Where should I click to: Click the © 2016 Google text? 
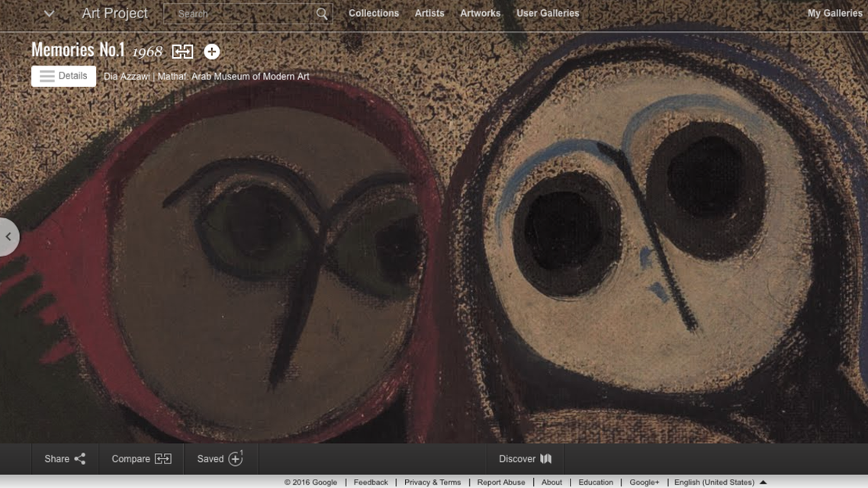click(x=310, y=483)
